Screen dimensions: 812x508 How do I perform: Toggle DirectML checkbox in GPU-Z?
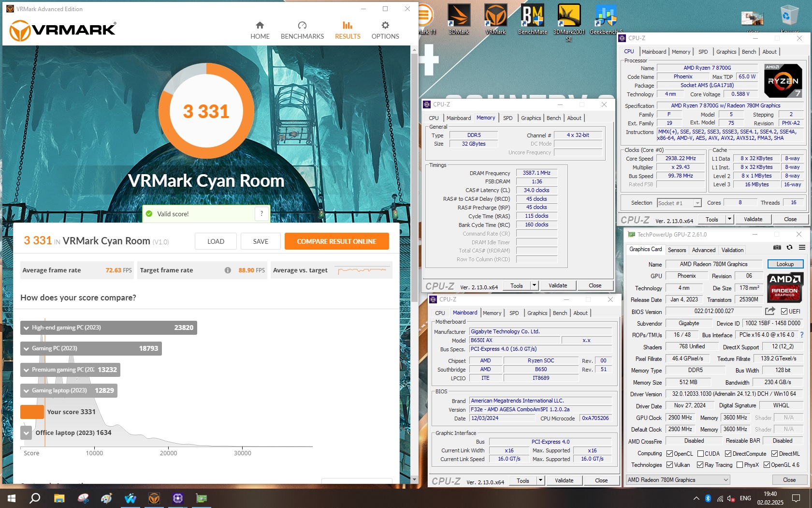[x=774, y=453]
